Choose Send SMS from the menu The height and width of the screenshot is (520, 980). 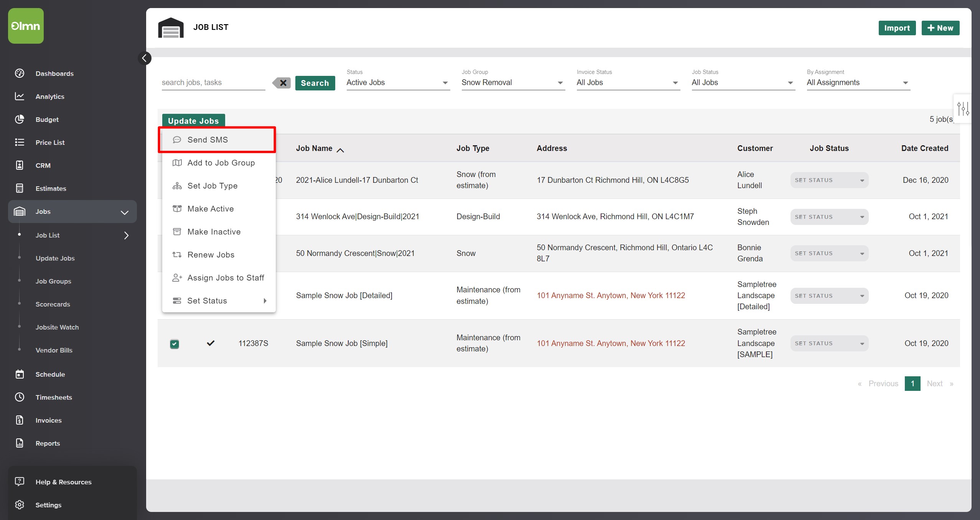tap(219, 140)
